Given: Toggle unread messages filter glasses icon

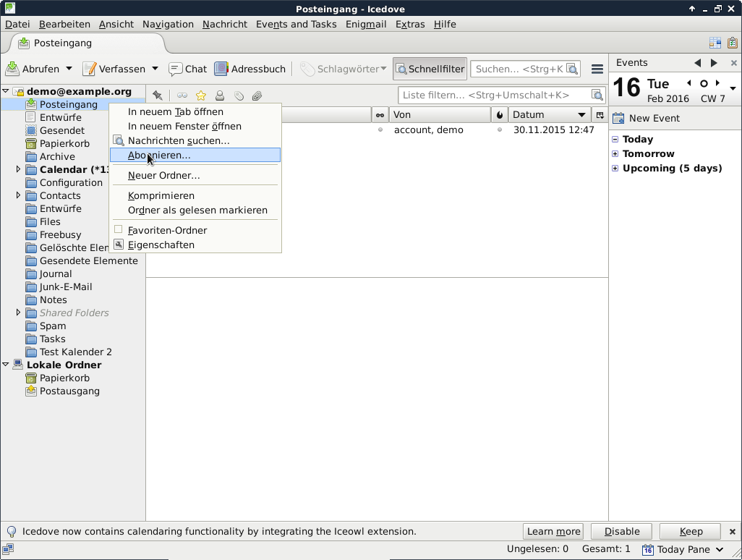Looking at the screenshot, I should click(x=182, y=96).
